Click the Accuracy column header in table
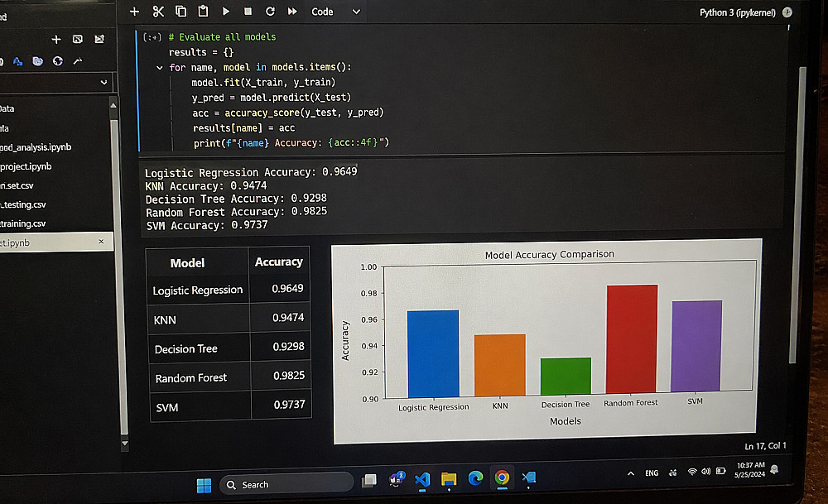The image size is (828, 504). [279, 262]
